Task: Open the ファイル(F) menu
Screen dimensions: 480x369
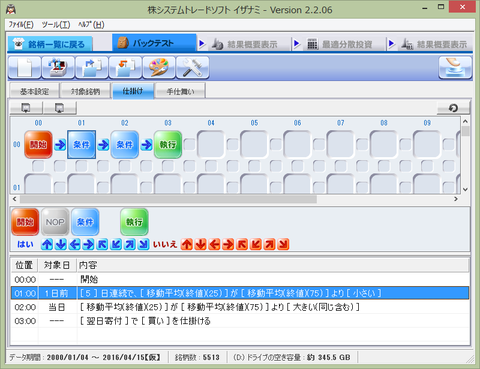Action: (21, 25)
